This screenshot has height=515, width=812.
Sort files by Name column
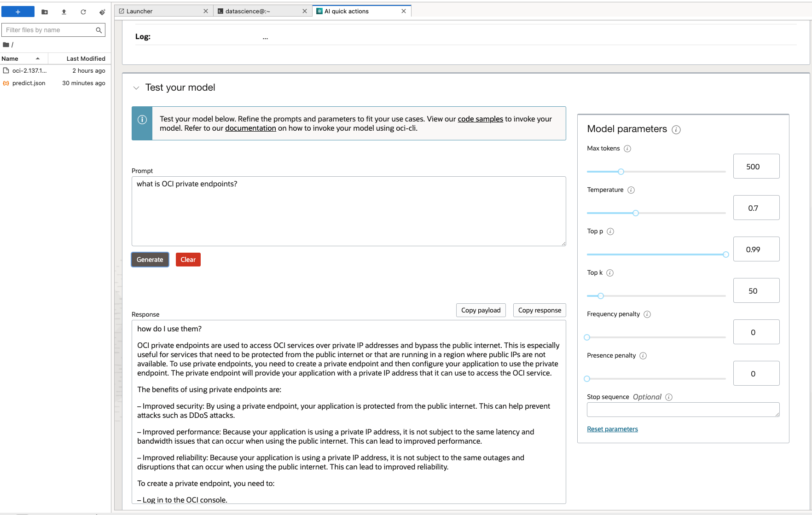tap(24, 58)
